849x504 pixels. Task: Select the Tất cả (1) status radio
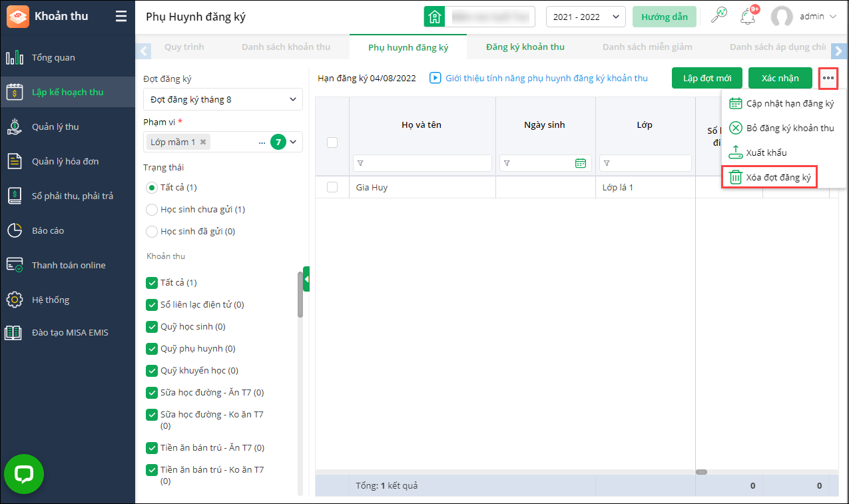pyautogui.click(x=151, y=188)
